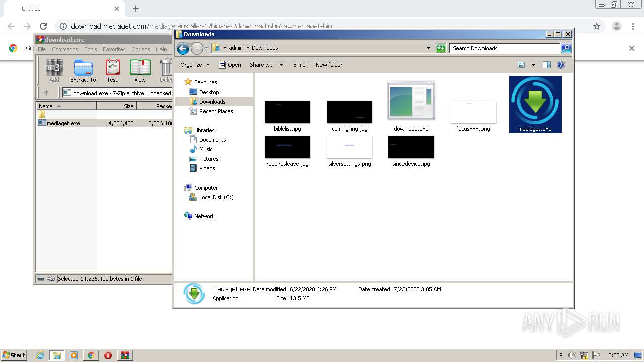The image size is (644, 362).
Task: Select Recent Places in navigation pane
Action: [211, 111]
